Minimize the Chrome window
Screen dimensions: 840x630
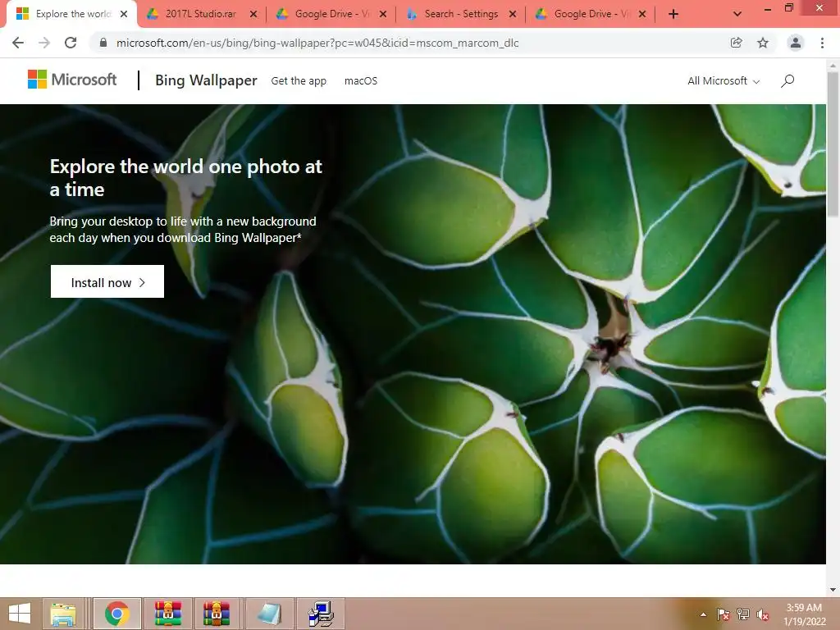(x=768, y=8)
